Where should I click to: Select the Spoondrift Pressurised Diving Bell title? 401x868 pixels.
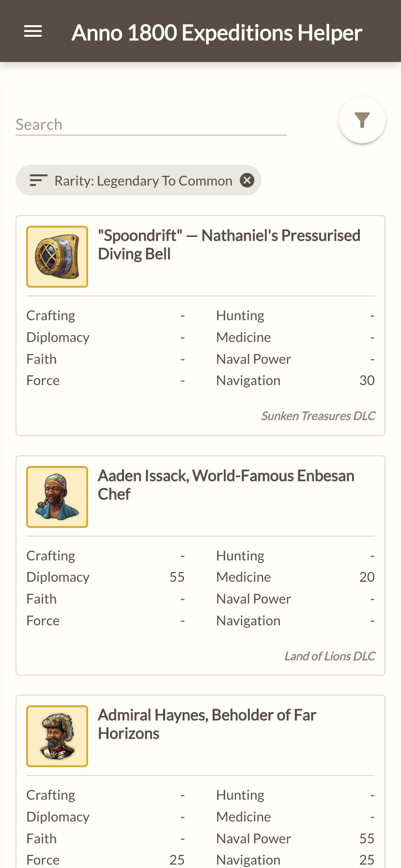click(229, 245)
